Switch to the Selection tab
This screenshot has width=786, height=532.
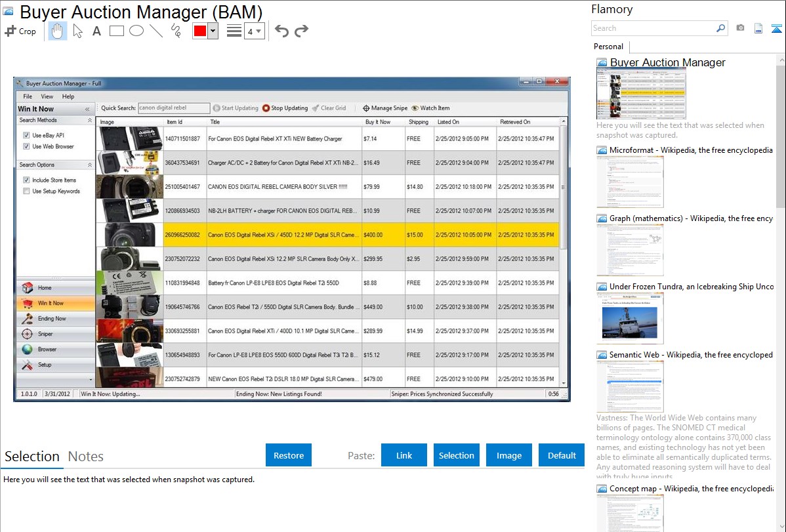(32, 457)
